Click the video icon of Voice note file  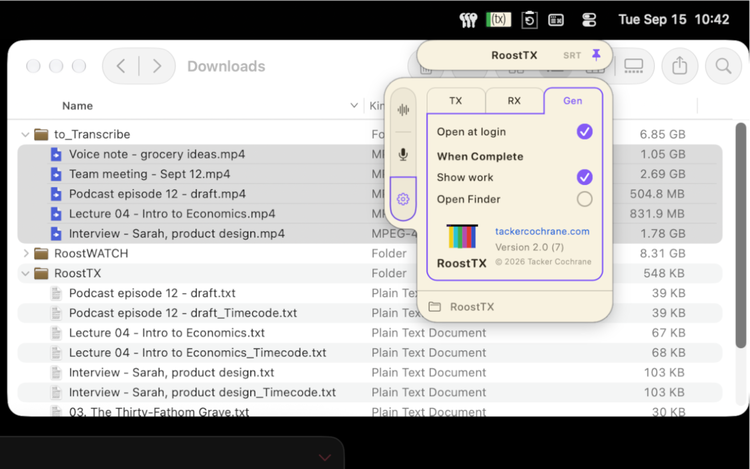tap(56, 154)
